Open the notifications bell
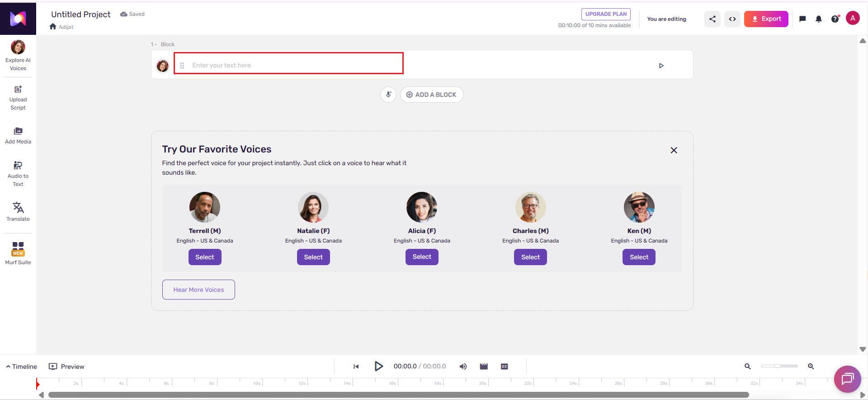 click(819, 19)
